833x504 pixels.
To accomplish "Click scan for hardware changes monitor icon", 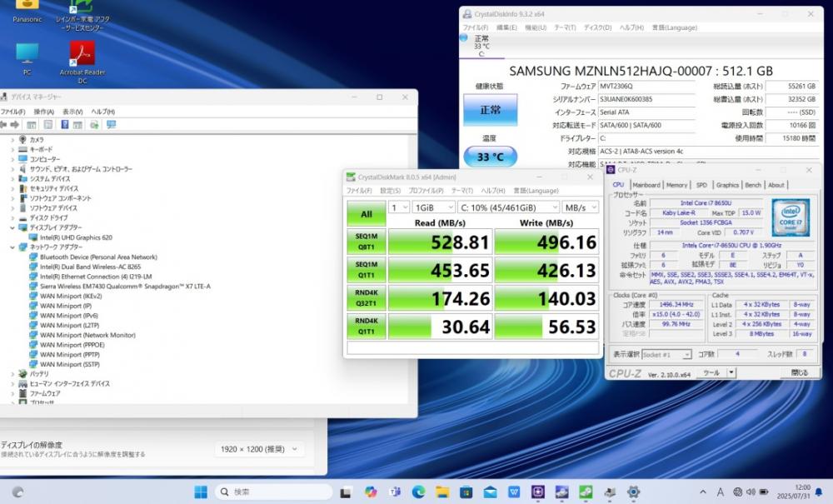I will (111, 125).
